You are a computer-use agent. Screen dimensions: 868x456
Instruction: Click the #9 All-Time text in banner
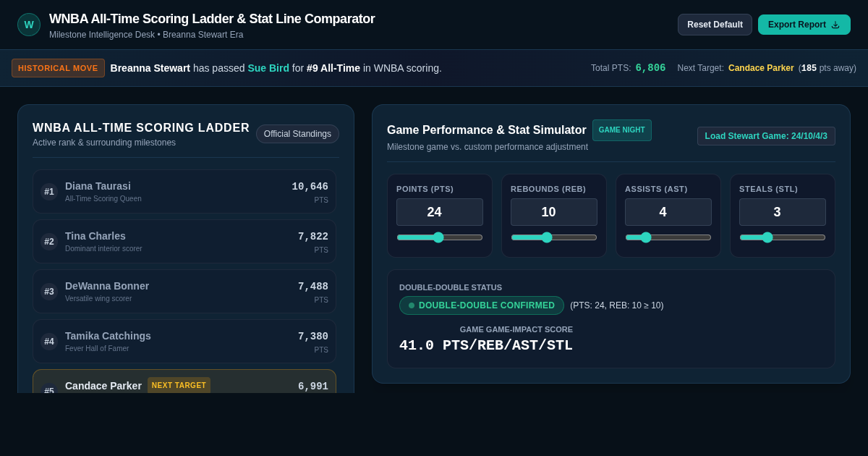click(x=333, y=68)
